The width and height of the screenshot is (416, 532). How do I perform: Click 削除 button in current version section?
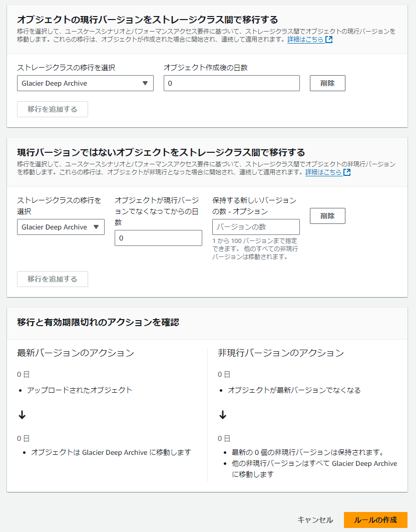point(327,83)
